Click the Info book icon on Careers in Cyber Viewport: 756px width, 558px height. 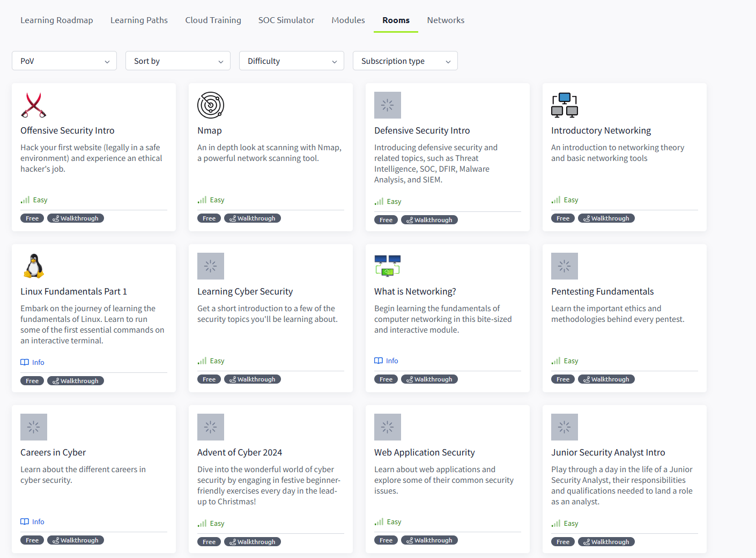[x=25, y=522]
